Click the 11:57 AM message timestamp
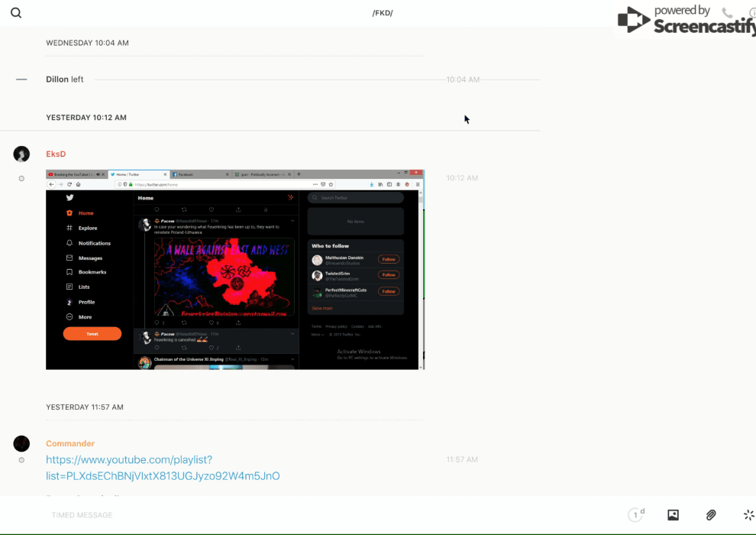756x535 pixels. (x=462, y=460)
